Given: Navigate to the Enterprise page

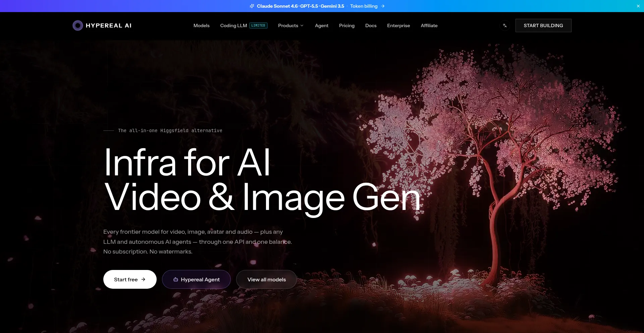Looking at the screenshot, I should click(x=398, y=25).
